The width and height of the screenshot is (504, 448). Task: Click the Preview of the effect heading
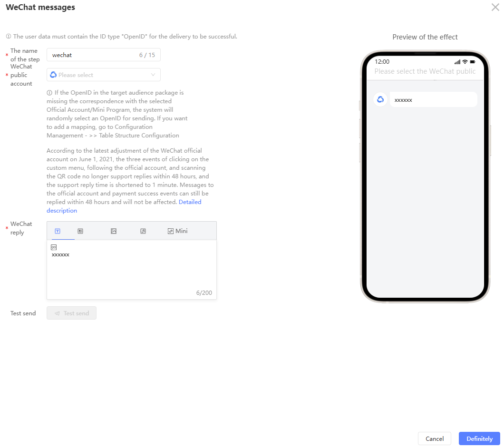[425, 37]
